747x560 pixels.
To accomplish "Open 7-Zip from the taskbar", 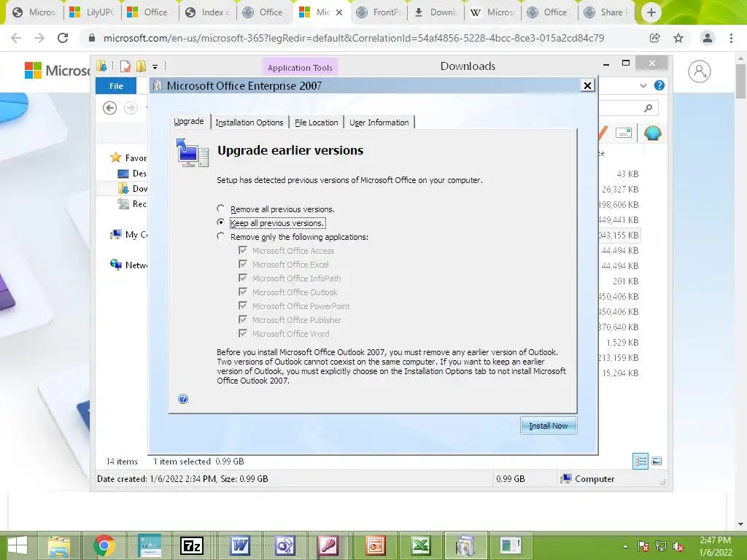I will (x=192, y=545).
